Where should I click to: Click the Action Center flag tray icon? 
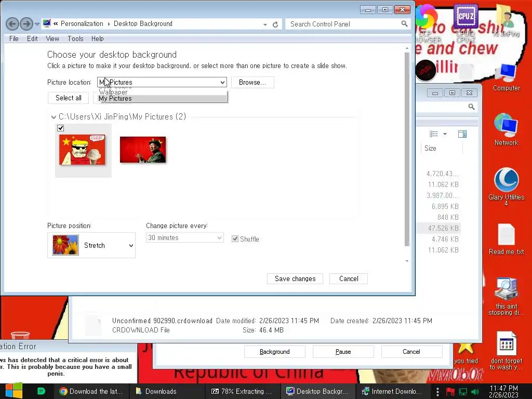[x=450, y=392]
